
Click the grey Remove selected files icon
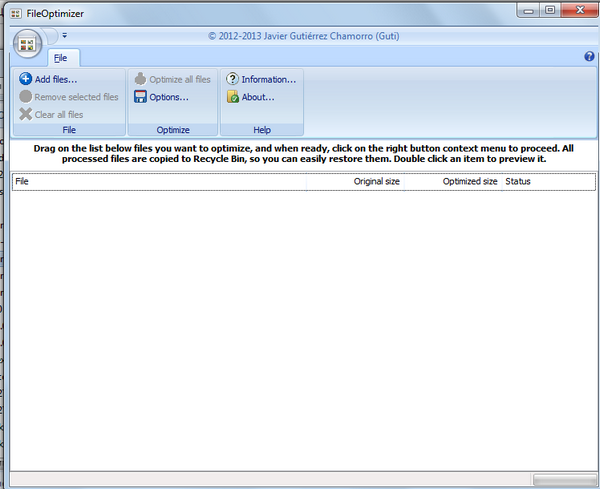pyautogui.click(x=26, y=97)
